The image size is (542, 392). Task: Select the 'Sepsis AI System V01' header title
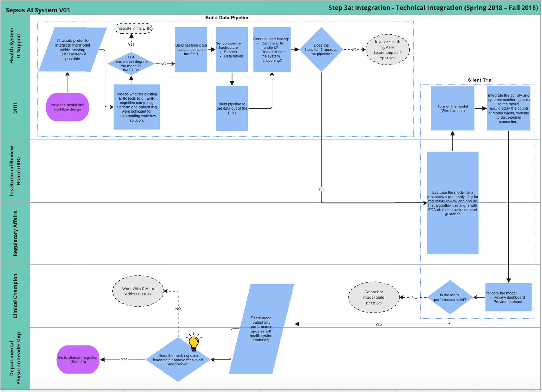point(38,10)
